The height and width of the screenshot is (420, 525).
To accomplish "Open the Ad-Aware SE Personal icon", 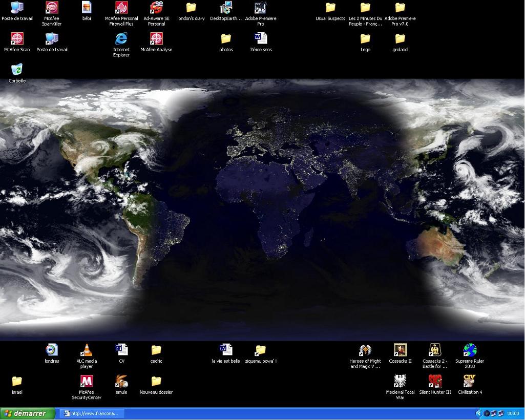I will [156, 8].
